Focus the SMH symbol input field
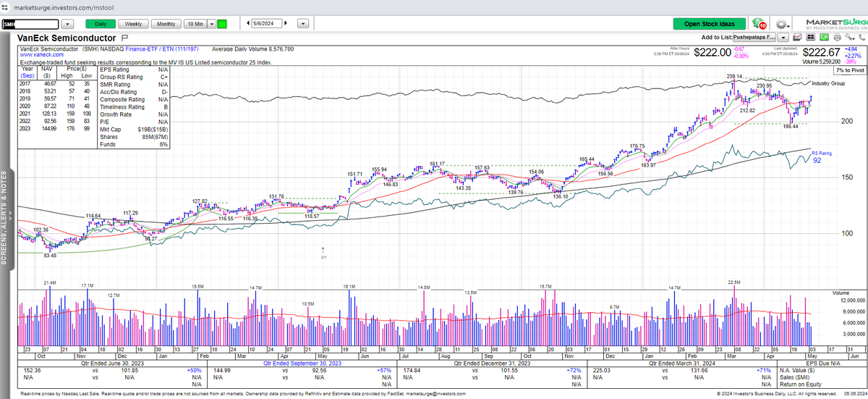This screenshot has width=868, height=399. [30, 24]
